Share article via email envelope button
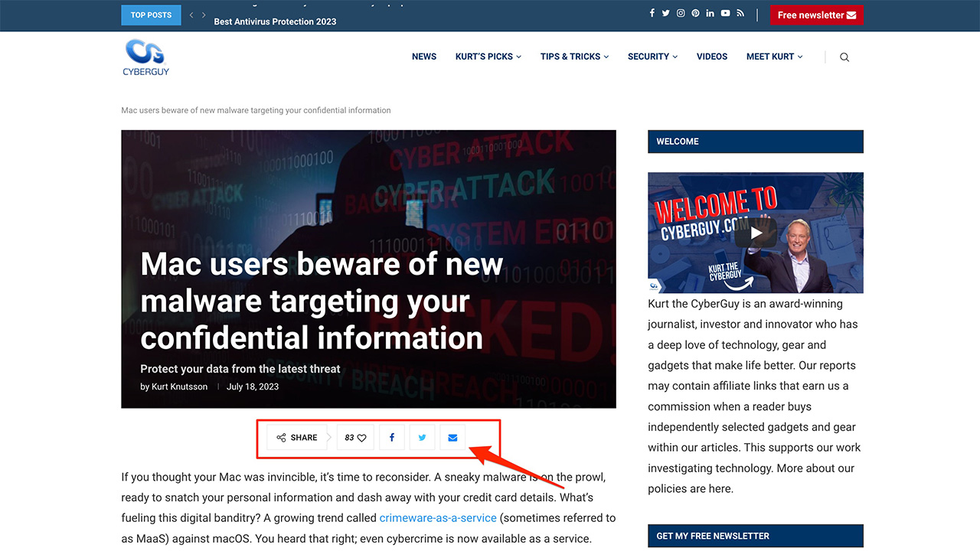This screenshot has width=980, height=551. point(452,438)
